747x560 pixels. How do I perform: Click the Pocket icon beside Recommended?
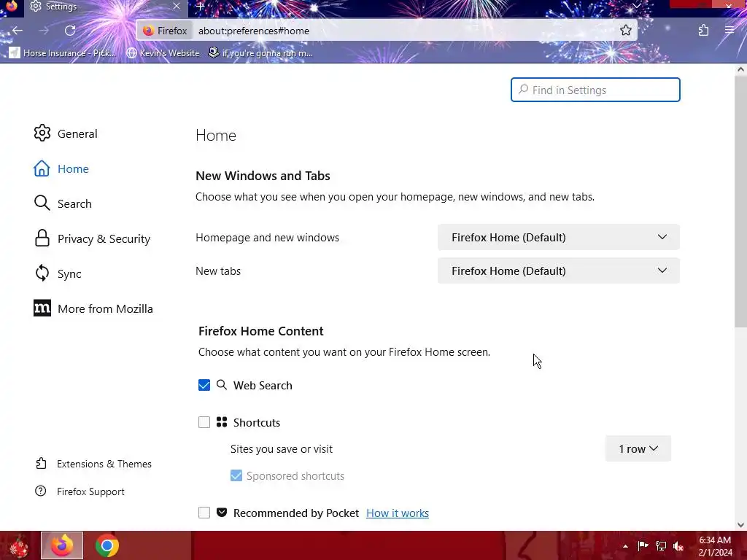point(222,513)
